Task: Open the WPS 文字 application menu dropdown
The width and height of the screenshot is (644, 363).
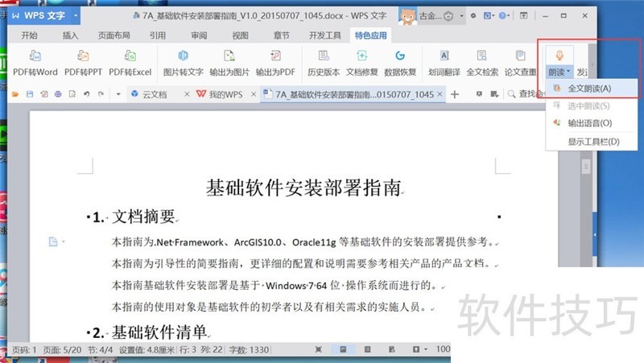Action: 76,15
